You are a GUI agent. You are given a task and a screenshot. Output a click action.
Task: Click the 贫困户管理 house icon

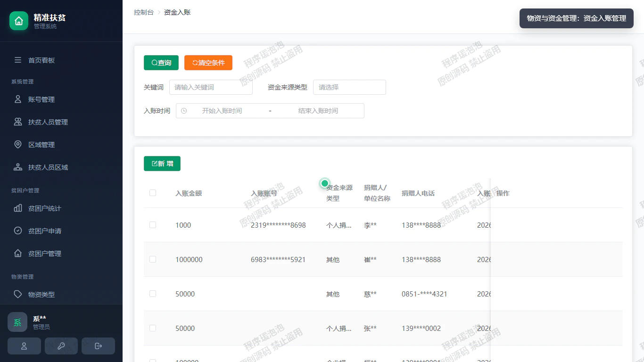18,254
